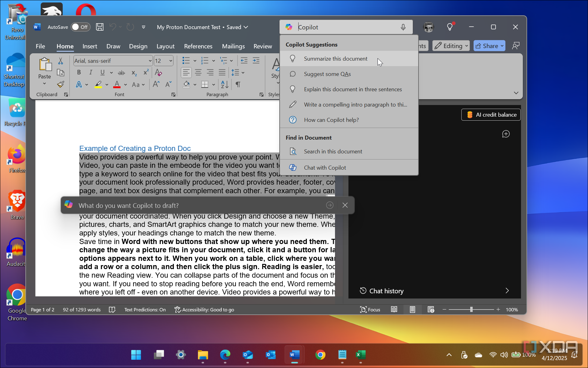Screen dimensions: 588x368
Task: Toggle Bold formatting
Action: pyautogui.click(x=79, y=73)
